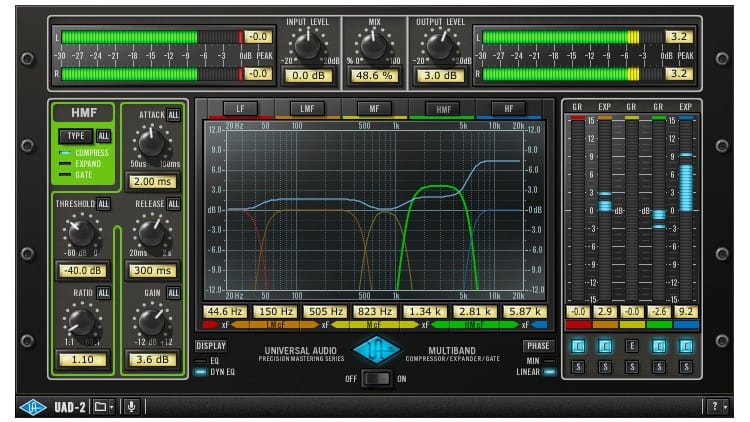Click the TYPE button in the HMF panel
Screen dimensions: 750x422
coord(76,136)
